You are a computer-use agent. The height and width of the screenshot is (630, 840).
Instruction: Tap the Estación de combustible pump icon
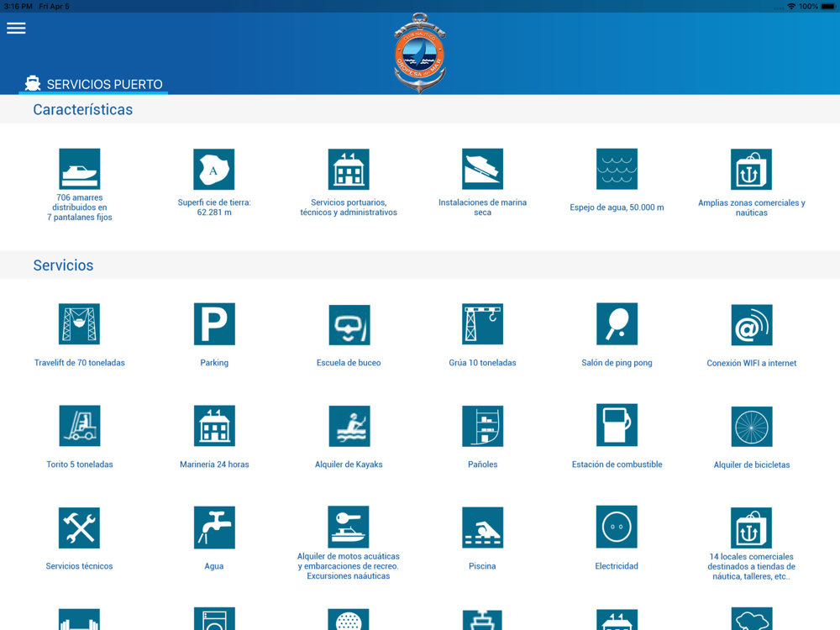(x=617, y=425)
